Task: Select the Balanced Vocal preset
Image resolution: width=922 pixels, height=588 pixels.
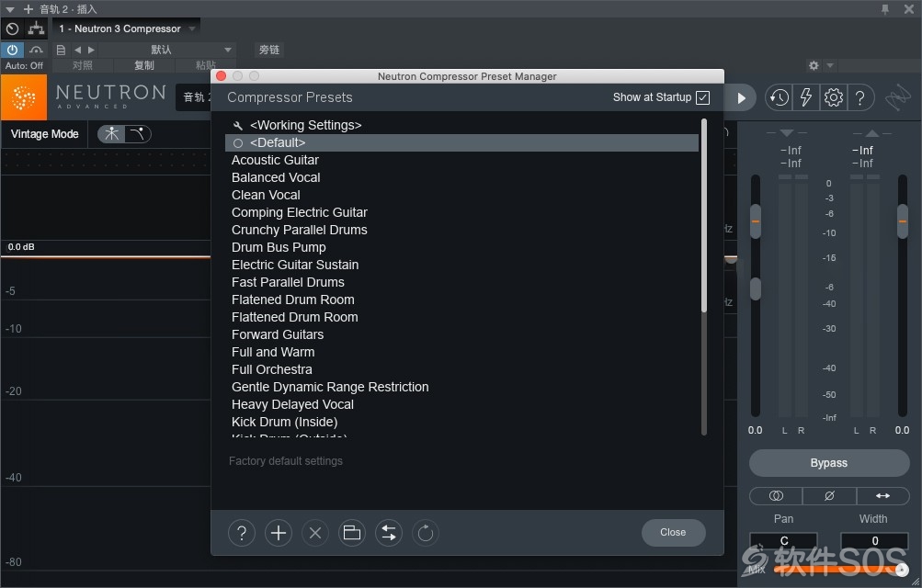Action: point(461,177)
